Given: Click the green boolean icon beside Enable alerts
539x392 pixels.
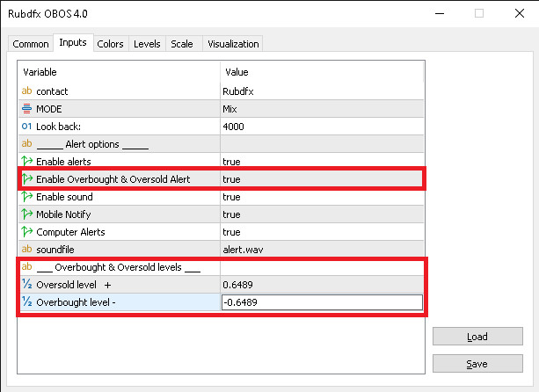Looking at the screenshot, I should (x=26, y=161).
